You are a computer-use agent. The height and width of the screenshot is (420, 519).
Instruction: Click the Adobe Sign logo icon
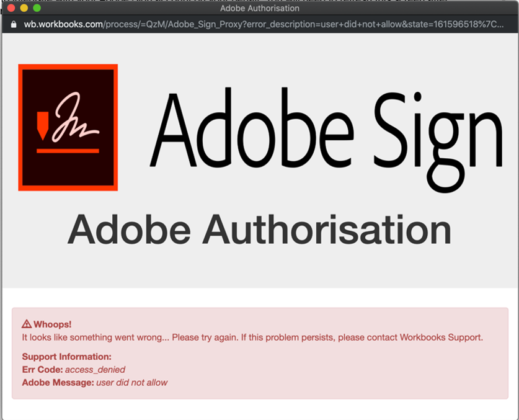[68, 127]
